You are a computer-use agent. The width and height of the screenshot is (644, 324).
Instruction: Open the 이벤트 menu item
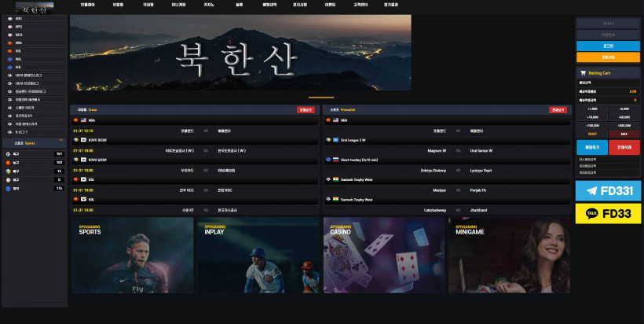point(330,5)
